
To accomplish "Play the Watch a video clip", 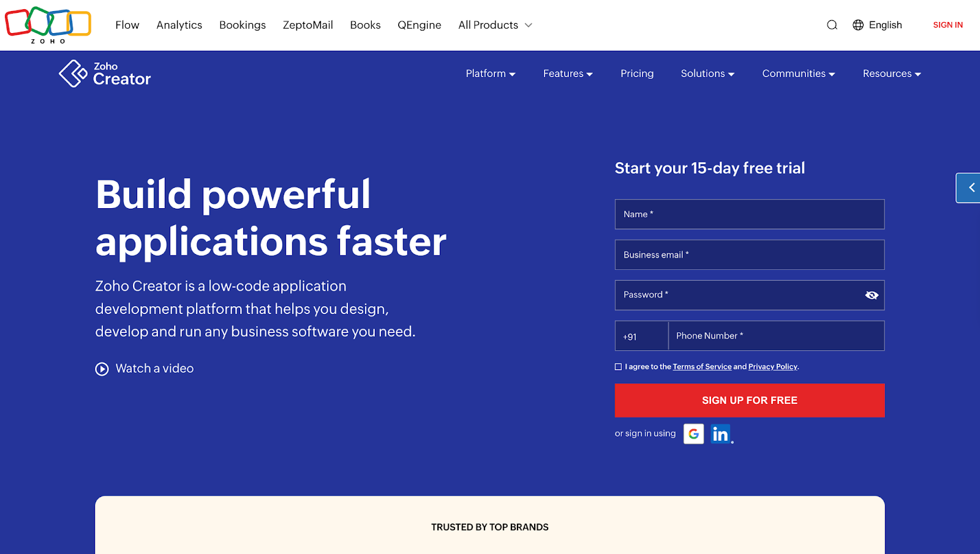I will (x=145, y=368).
